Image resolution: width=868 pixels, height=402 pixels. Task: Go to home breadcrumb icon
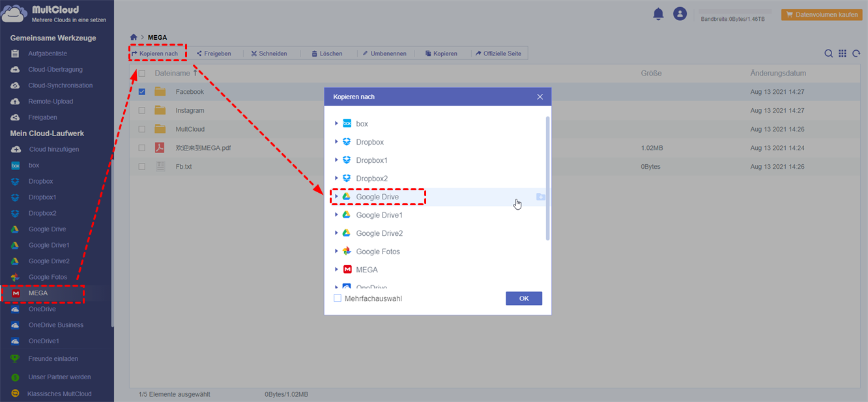(x=134, y=37)
